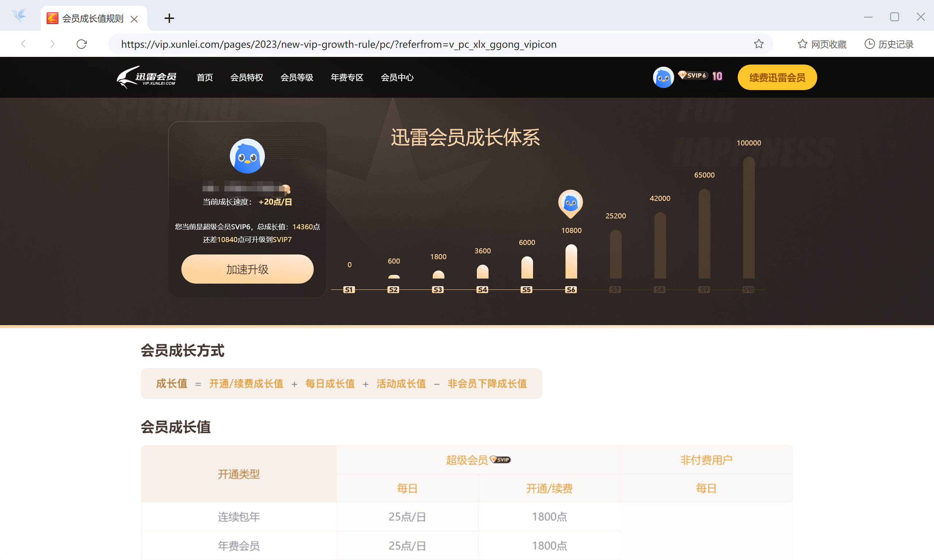Screen dimensions: 934x560
Task: Bookmark page using the star in address bar
Action: [759, 44]
